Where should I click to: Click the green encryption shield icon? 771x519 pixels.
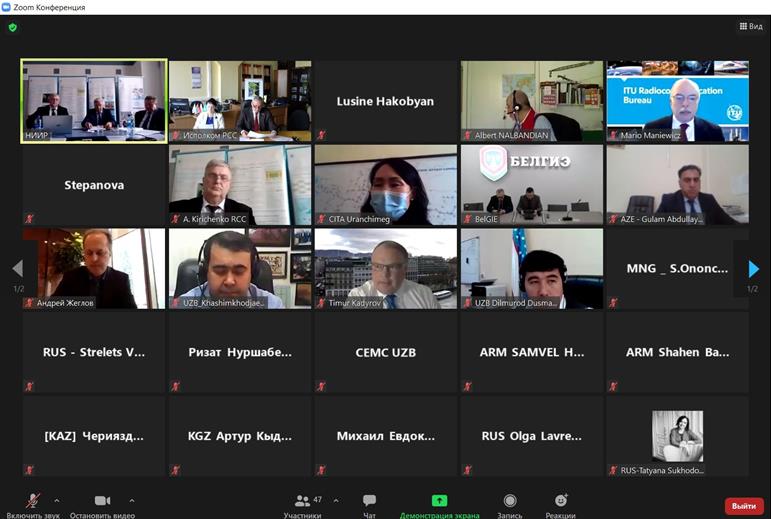tap(13, 28)
